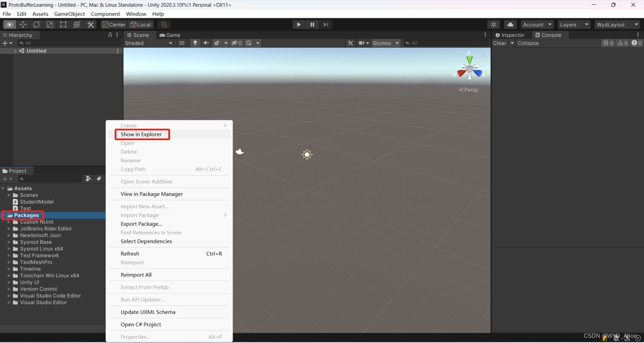Image resolution: width=644 pixels, height=343 pixels.
Task: Open Console panel options menu
Action: [x=639, y=35]
